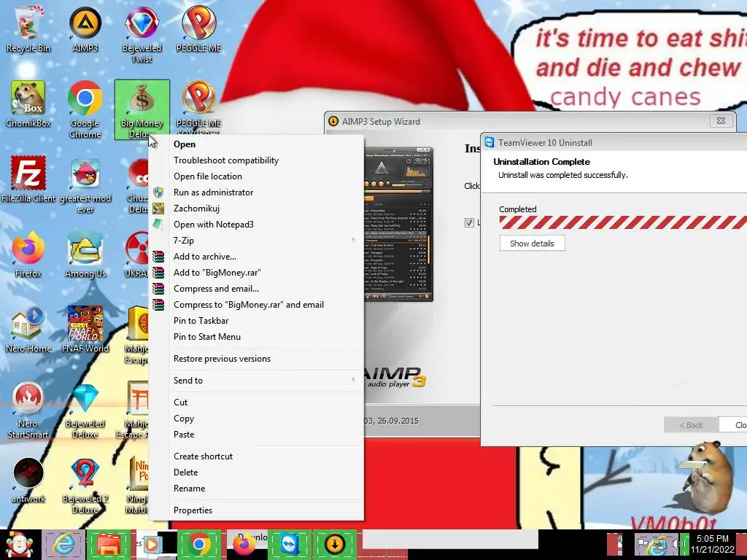
Task: Launch Firefox from the desktop
Action: 28,254
